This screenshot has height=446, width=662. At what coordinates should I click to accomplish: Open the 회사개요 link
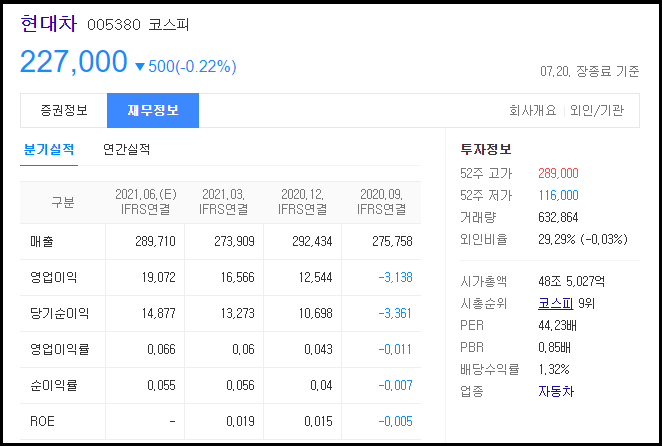point(532,111)
